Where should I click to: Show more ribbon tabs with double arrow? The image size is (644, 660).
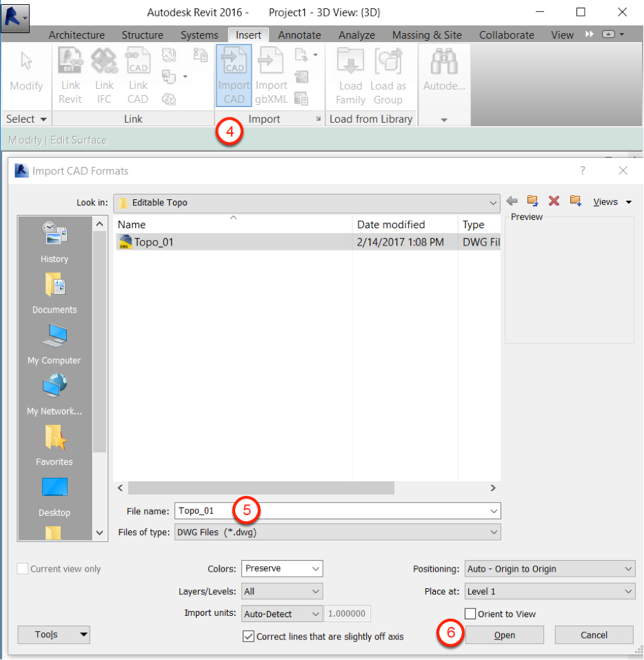click(x=590, y=34)
